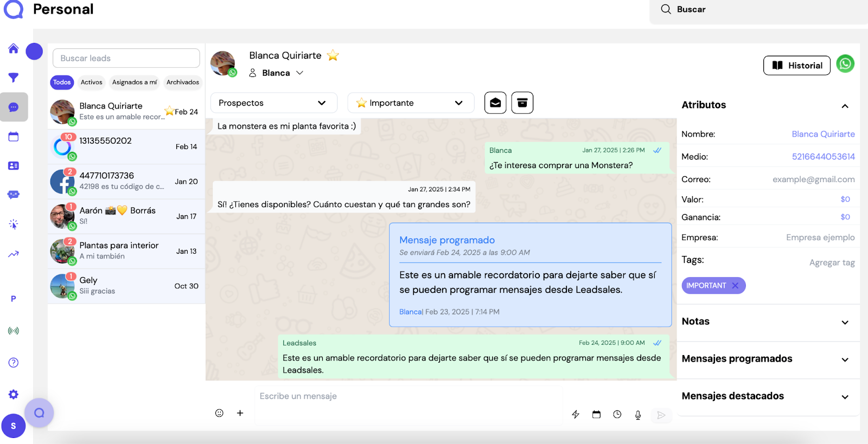Collapse the Atributos section

[845, 106]
